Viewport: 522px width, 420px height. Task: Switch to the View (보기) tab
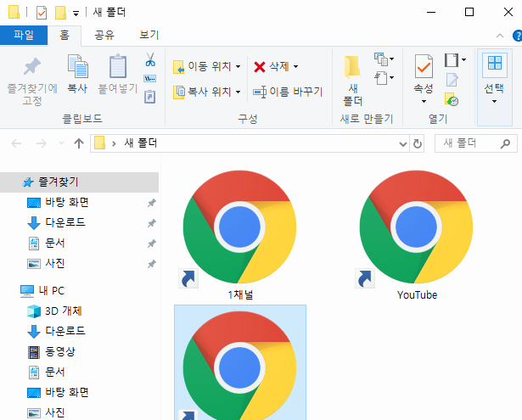pos(149,35)
